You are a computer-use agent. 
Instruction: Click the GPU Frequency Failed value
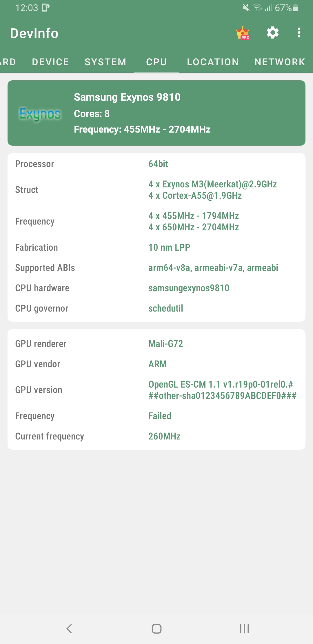[160, 416]
